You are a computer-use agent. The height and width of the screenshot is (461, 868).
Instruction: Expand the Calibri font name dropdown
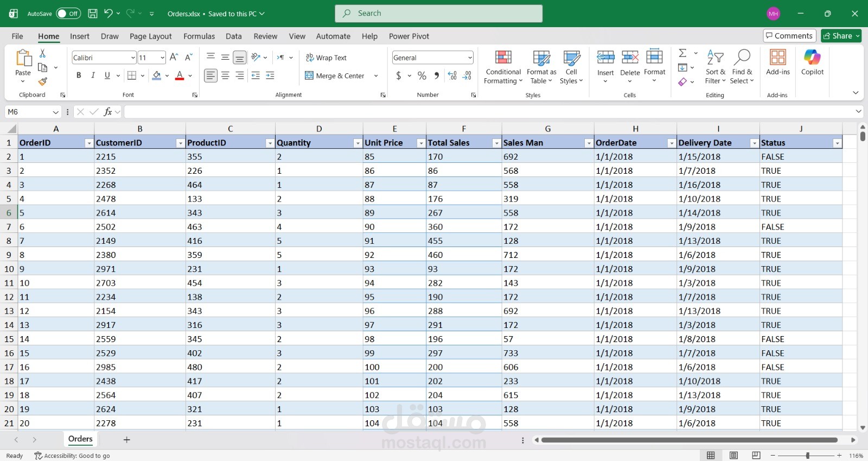(133, 58)
